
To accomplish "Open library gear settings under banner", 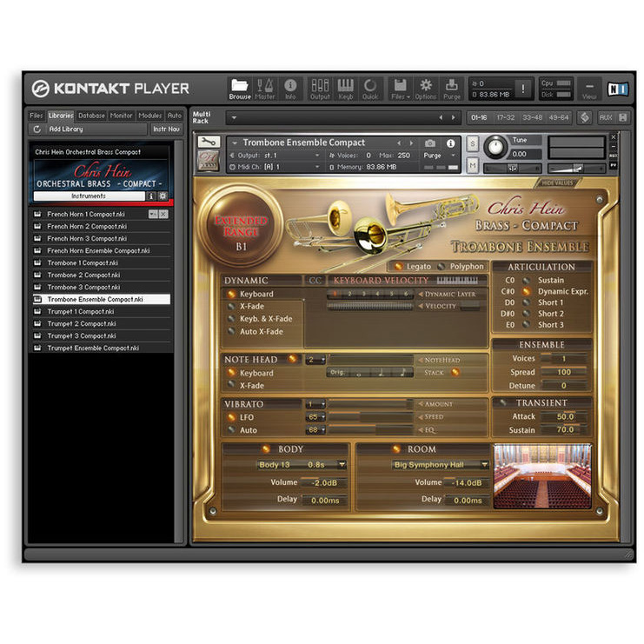I will [x=163, y=196].
